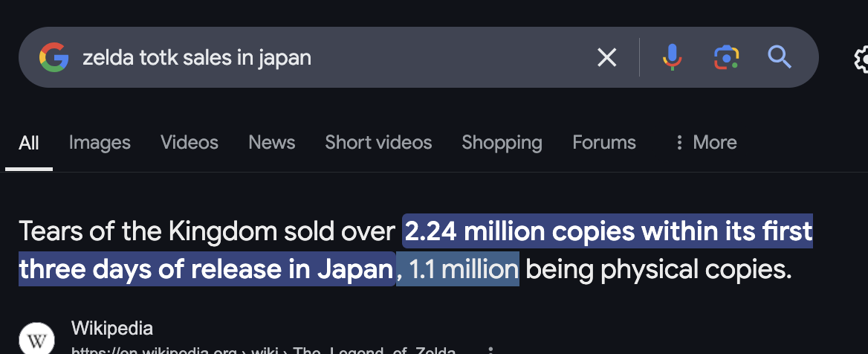Go to the News tab
The width and height of the screenshot is (868, 354).
point(272,143)
